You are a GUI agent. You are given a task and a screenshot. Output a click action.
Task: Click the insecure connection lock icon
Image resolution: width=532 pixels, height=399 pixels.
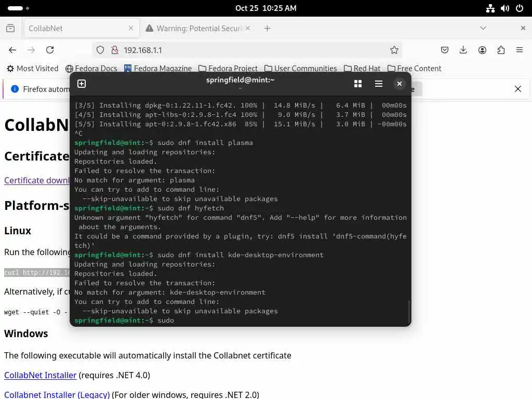click(x=115, y=50)
